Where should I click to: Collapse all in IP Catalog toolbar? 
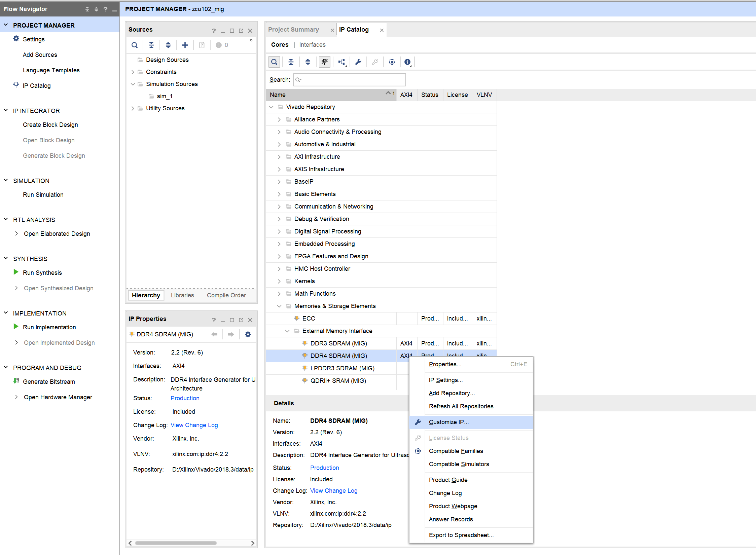point(291,62)
